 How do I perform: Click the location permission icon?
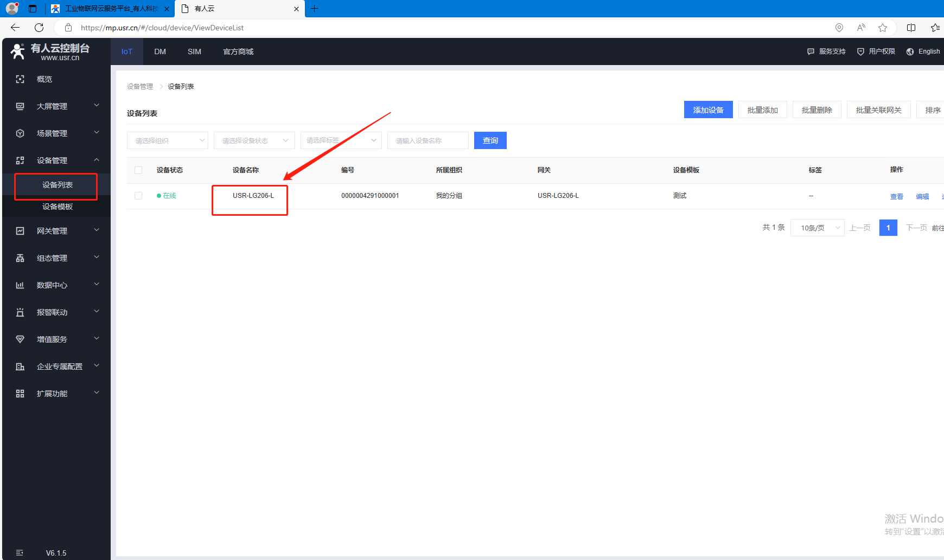[839, 28]
